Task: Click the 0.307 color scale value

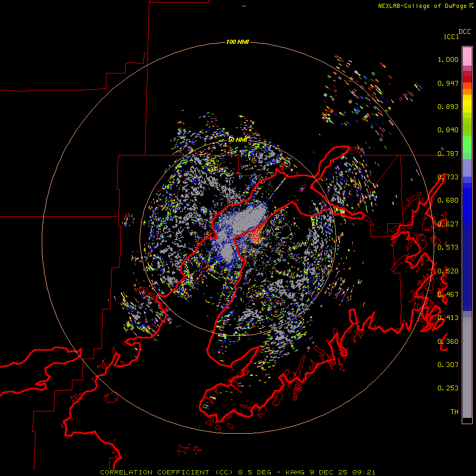Action: 448,365
